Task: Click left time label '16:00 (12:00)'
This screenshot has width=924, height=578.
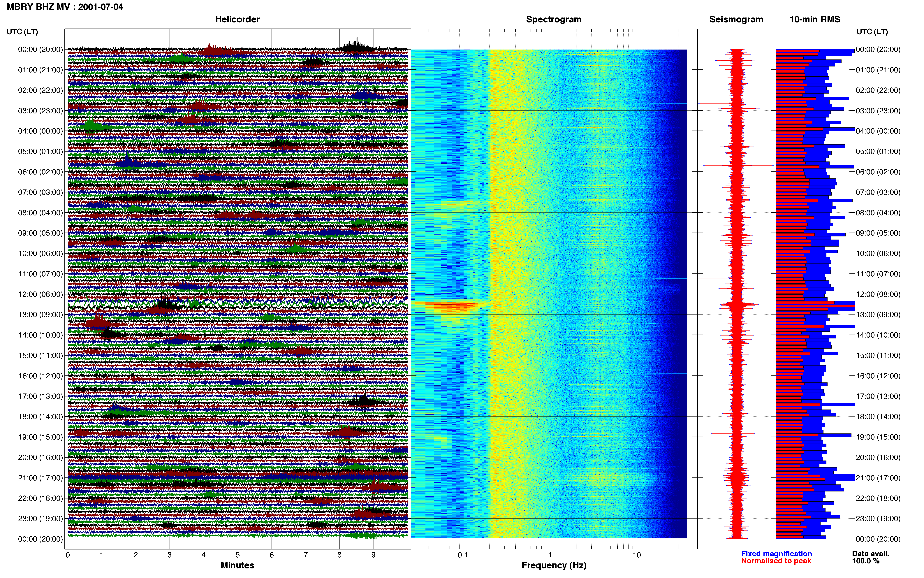Action: (x=41, y=375)
